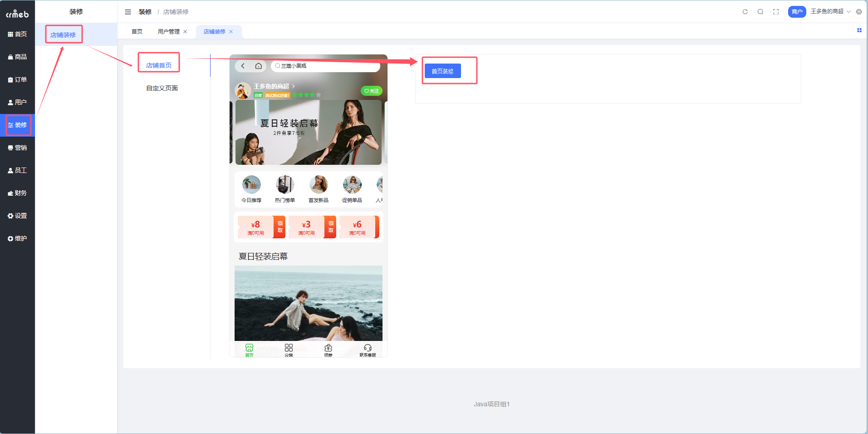Open the search icon in header
Viewport: 868px width, 434px height.
tap(760, 12)
